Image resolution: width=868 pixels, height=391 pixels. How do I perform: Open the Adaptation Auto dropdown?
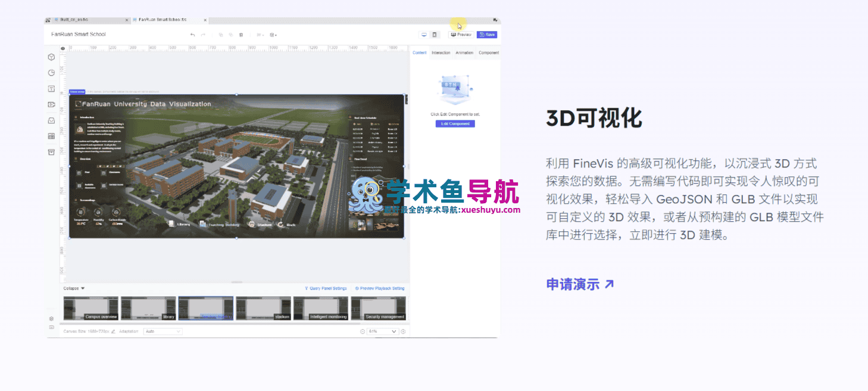tap(163, 331)
